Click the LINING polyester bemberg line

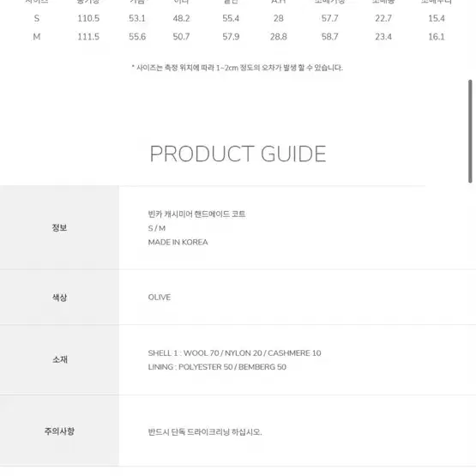click(x=217, y=367)
